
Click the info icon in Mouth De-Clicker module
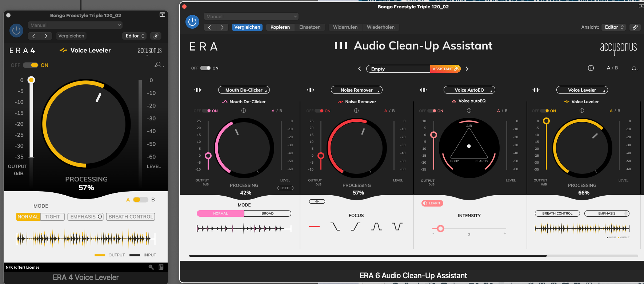click(x=244, y=111)
